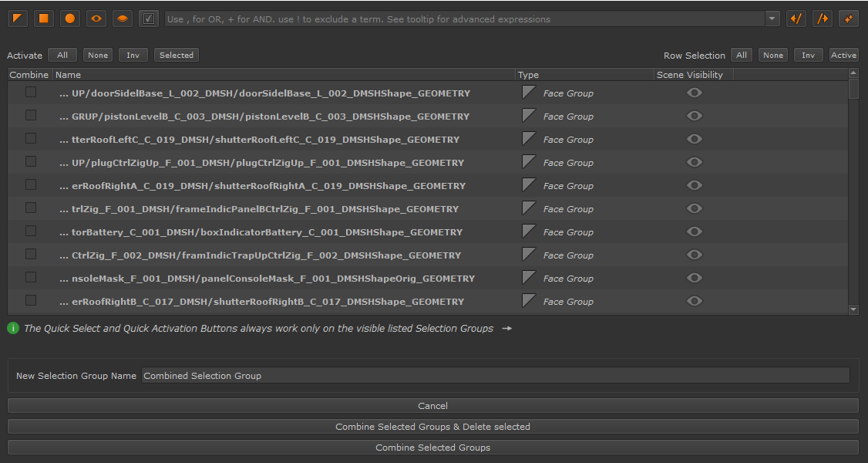Open the filter expression history dropdown

click(772, 19)
